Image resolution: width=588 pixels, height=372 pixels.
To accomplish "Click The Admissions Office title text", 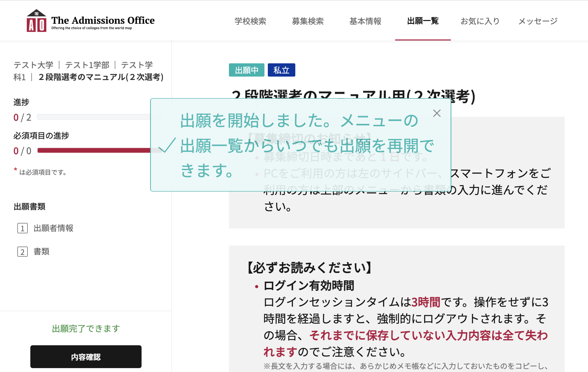I will (x=103, y=20).
